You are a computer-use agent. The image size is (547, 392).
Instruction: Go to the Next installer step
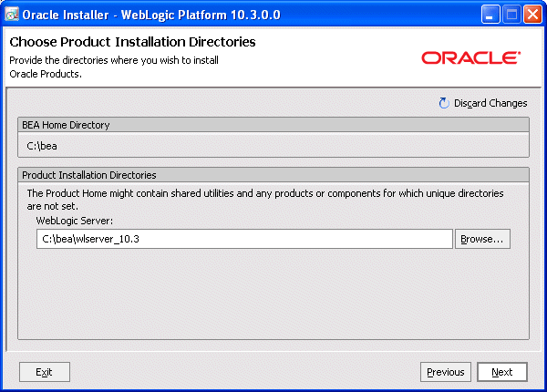(502, 372)
